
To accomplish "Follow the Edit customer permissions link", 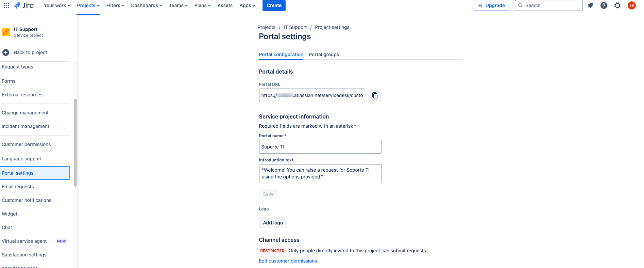I will click(288, 261).
